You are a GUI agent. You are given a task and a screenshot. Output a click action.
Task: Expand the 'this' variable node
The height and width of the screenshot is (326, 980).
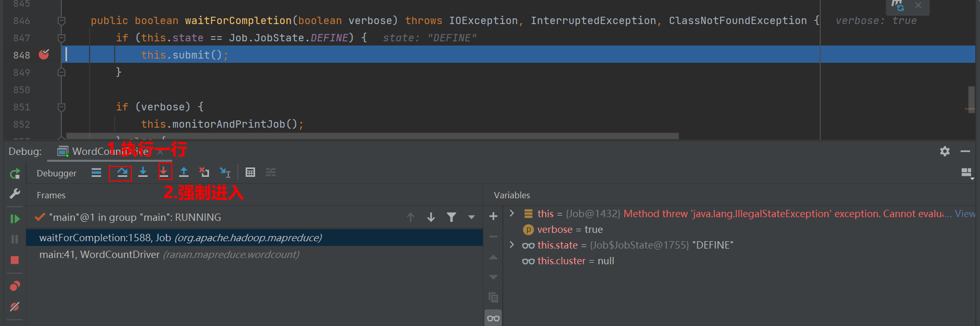pyautogui.click(x=512, y=213)
